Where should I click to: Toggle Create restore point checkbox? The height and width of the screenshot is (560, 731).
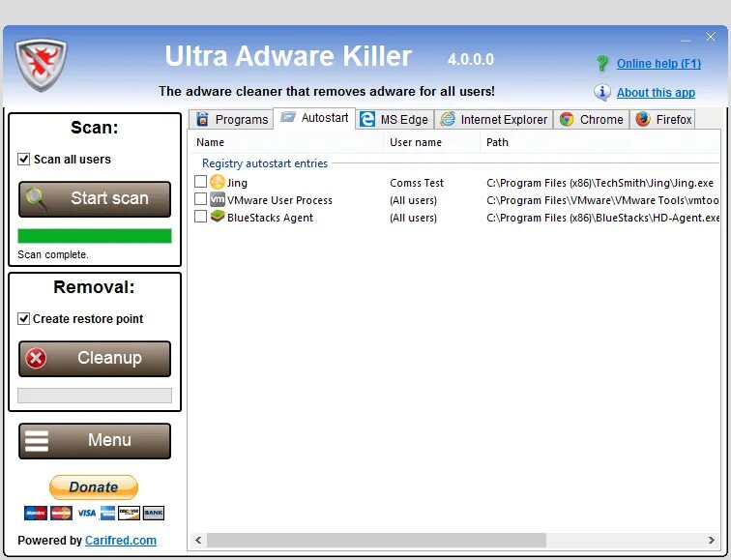(x=24, y=318)
